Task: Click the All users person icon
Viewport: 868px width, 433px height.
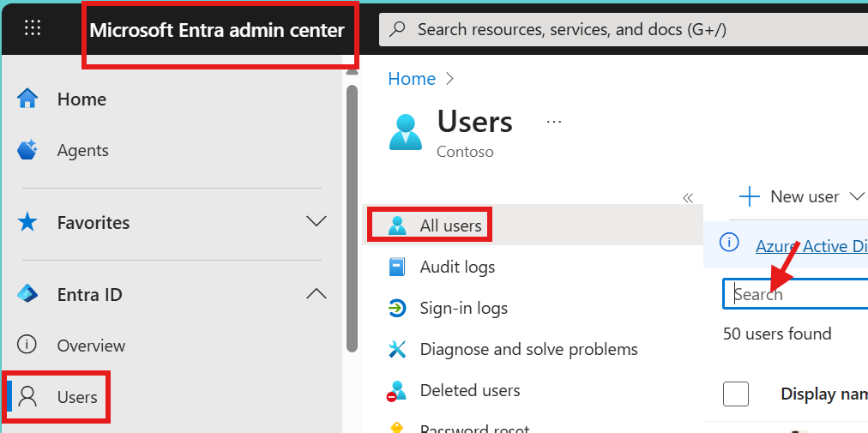Action: point(397,226)
